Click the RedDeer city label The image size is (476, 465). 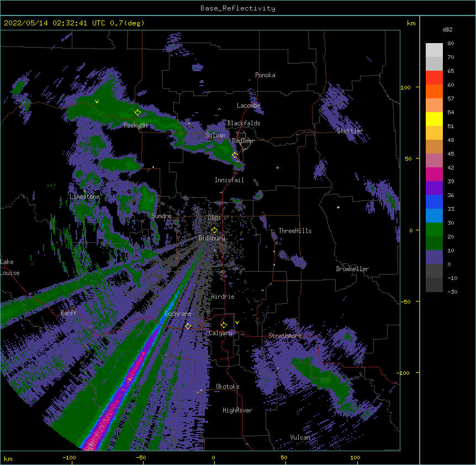[x=243, y=141]
